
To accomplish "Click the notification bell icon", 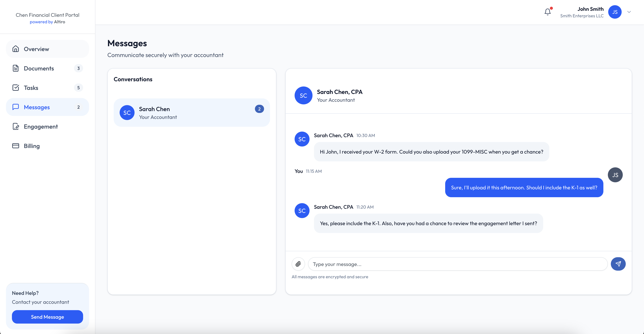I will (x=547, y=12).
